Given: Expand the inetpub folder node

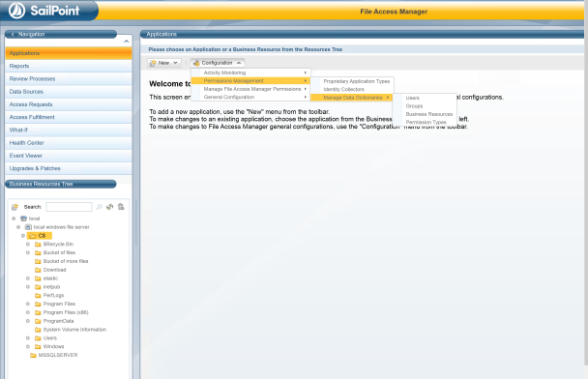Looking at the screenshot, I should (28, 287).
